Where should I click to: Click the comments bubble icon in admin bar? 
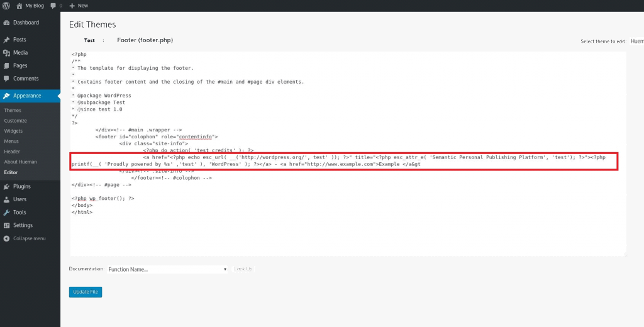tap(53, 6)
